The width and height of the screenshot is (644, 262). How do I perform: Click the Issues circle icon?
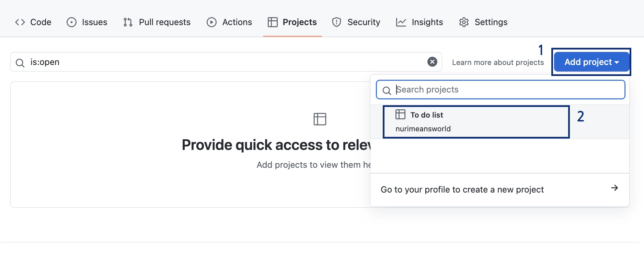(71, 22)
